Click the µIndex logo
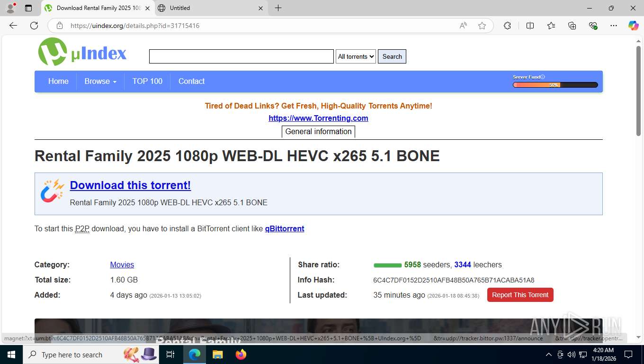This screenshot has height=364, width=644. point(82,52)
